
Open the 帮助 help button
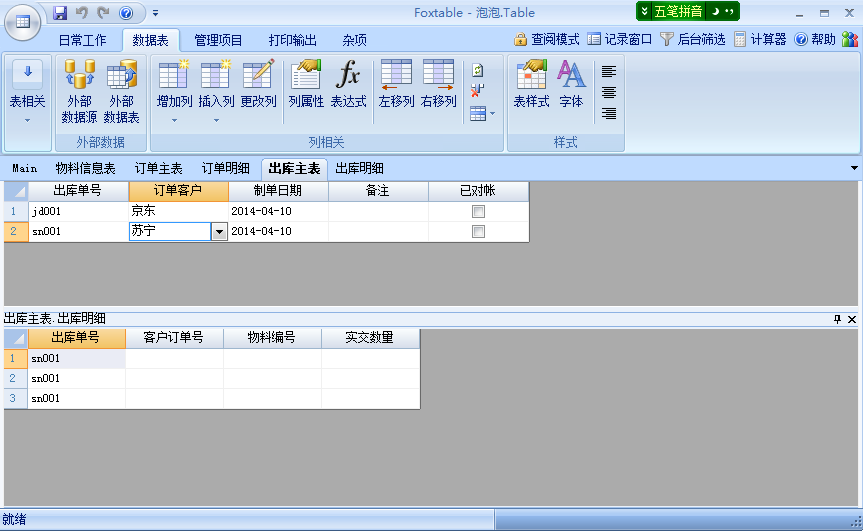pyautogui.click(x=815, y=39)
